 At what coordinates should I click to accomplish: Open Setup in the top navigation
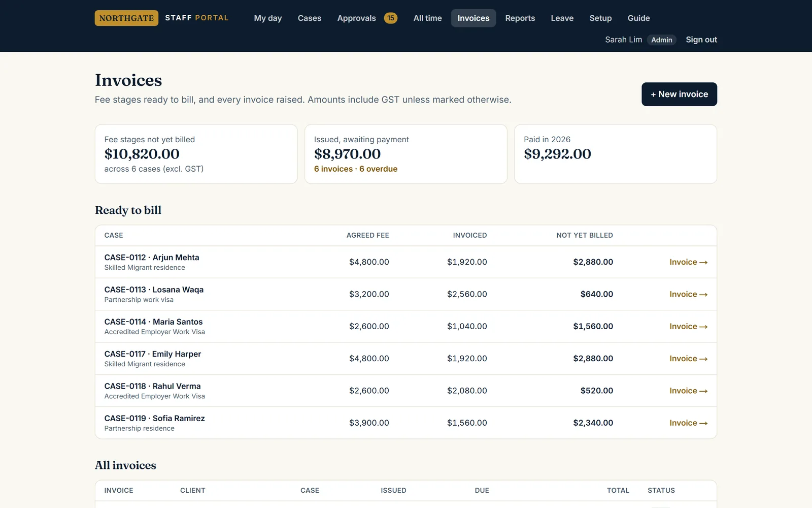600,18
